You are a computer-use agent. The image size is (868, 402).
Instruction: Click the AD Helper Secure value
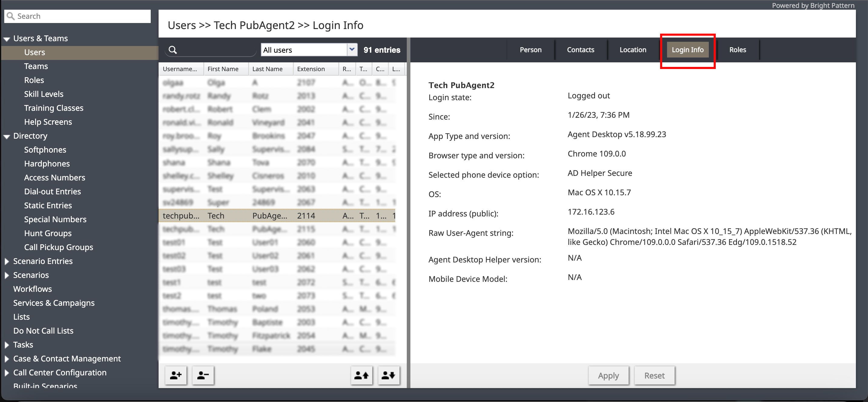600,173
